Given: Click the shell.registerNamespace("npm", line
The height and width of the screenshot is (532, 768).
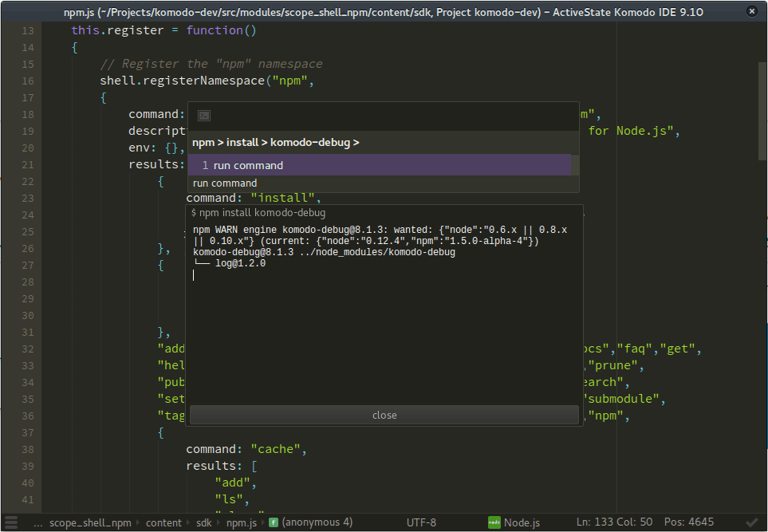Looking at the screenshot, I should coord(207,81).
